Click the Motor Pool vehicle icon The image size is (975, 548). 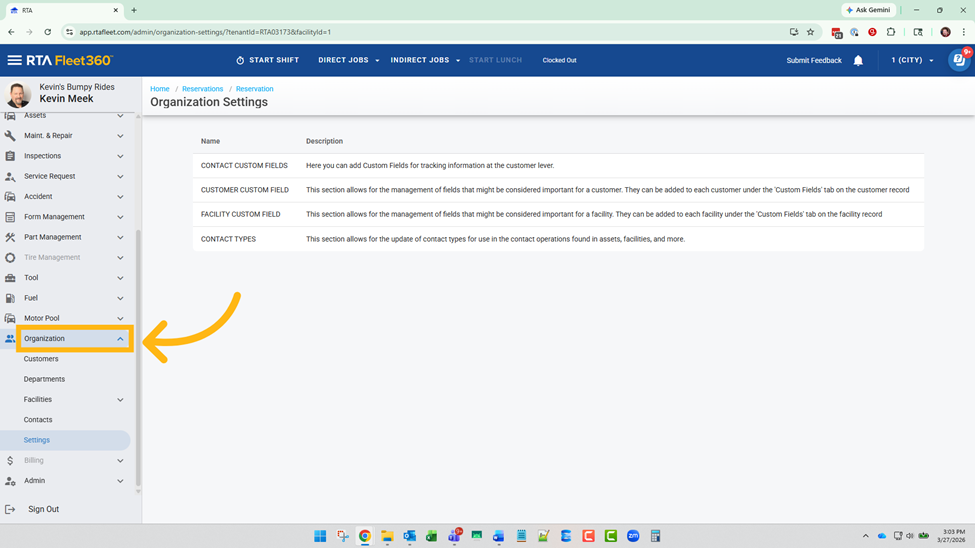10,318
